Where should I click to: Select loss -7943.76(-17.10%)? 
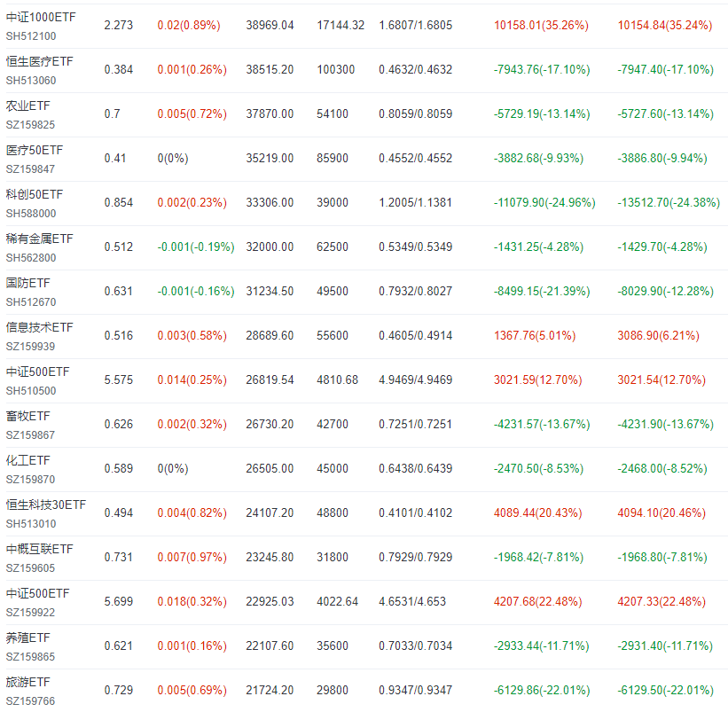tap(542, 70)
